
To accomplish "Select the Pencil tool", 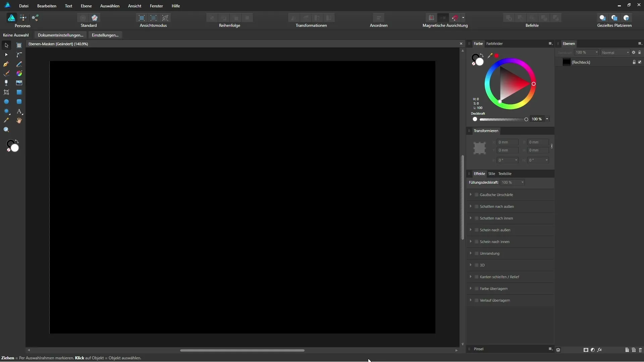I will [x=19, y=64].
